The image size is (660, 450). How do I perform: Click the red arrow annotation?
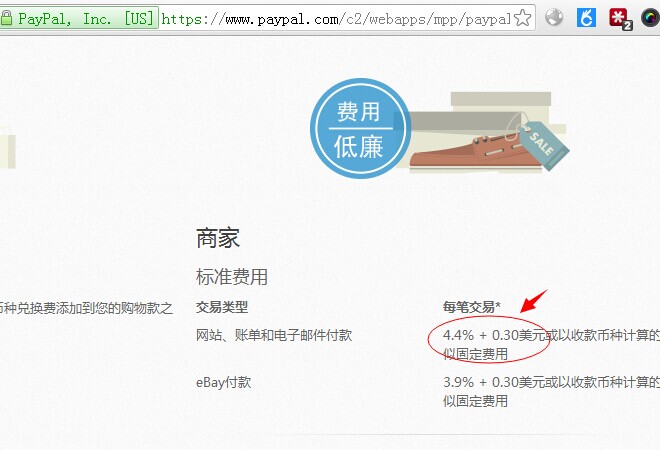coord(533,301)
